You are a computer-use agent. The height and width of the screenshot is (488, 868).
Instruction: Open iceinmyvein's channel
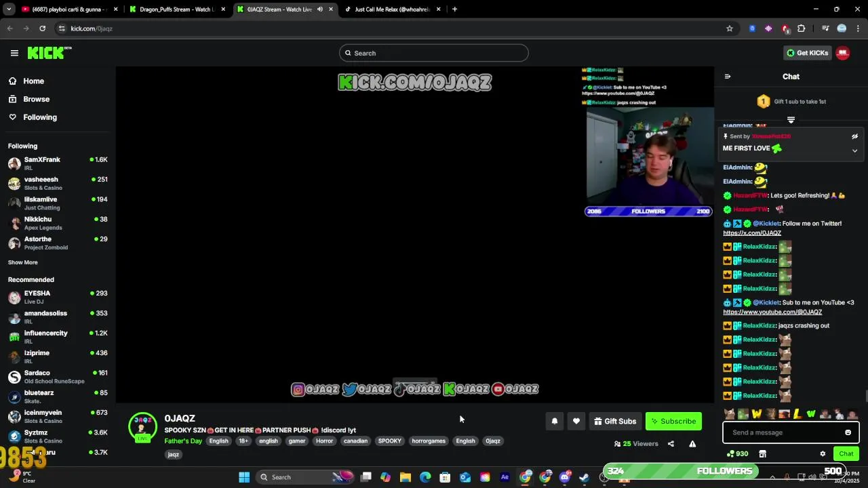point(58,416)
